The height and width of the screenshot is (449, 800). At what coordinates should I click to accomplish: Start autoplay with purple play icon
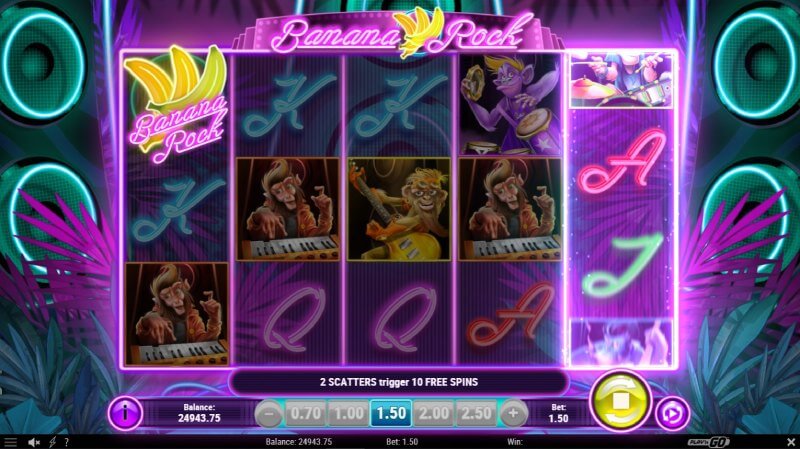point(672,414)
